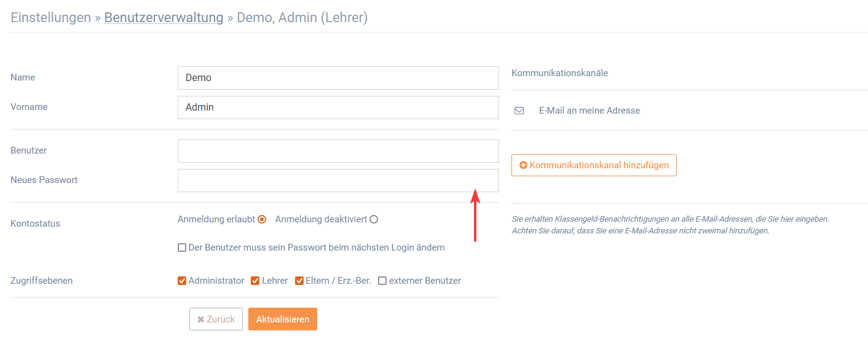Uncheck the Administrator access level
The height and width of the screenshot is (347, 868).
tap(182, 281)
